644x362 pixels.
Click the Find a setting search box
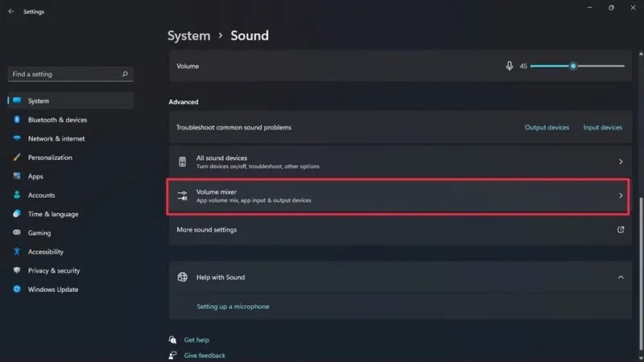[x=64, y=74]
